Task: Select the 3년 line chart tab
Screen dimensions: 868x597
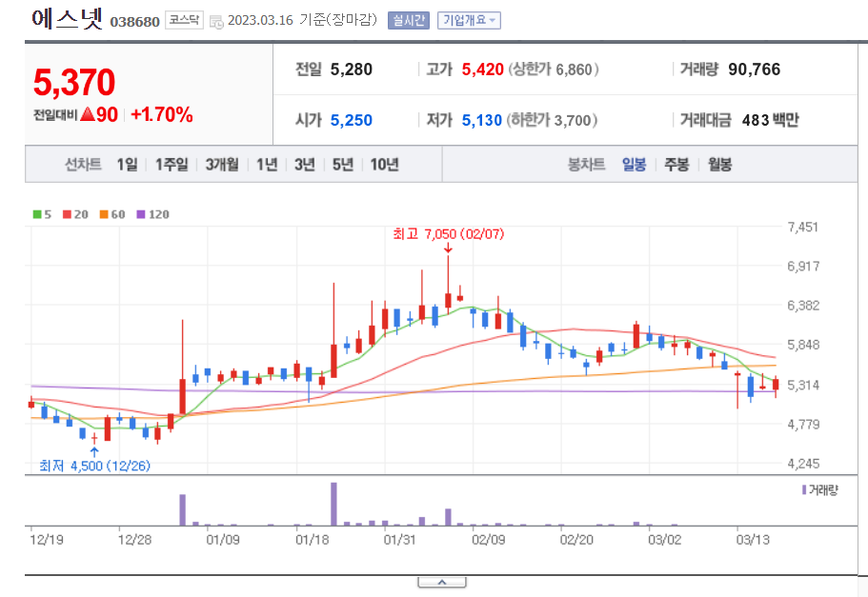Action: point(305,165)
